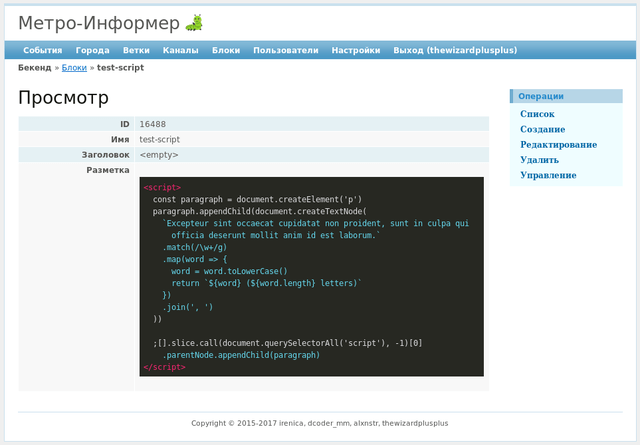Click the Разметка row label
Image resolution: width=640 pixels, height=445 pixels.
click(x=108, y=170)
